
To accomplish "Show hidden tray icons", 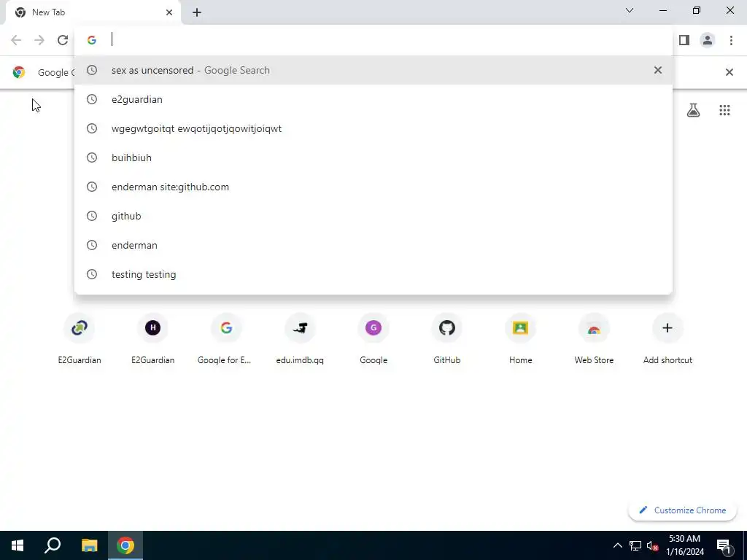I will tap(617, 545).
